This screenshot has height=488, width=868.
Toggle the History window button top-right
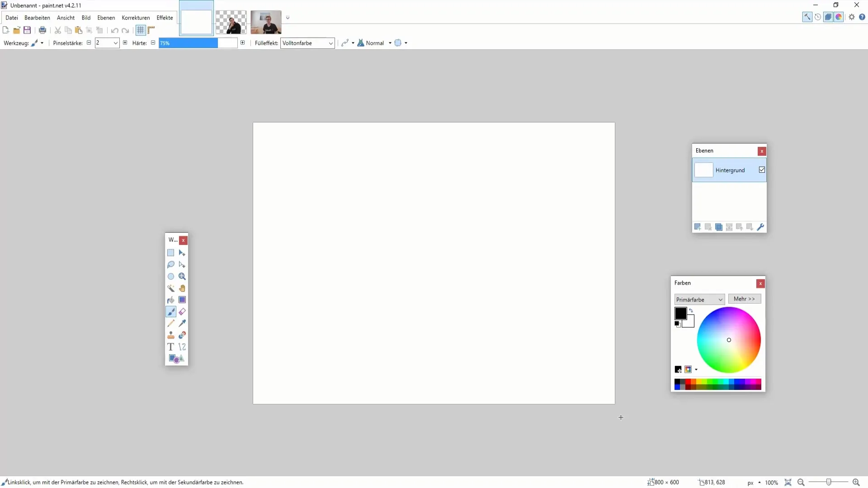(x=818, y=17)
